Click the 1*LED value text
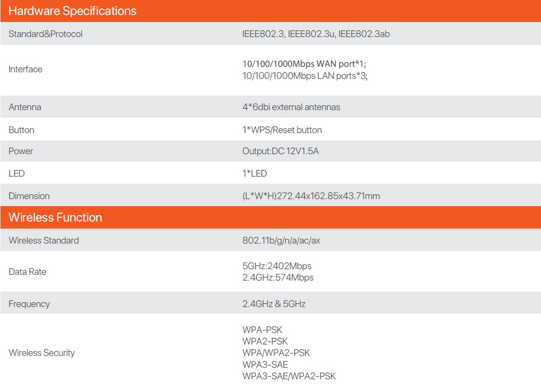The image size is (541, 392). (x=255, y=174)
